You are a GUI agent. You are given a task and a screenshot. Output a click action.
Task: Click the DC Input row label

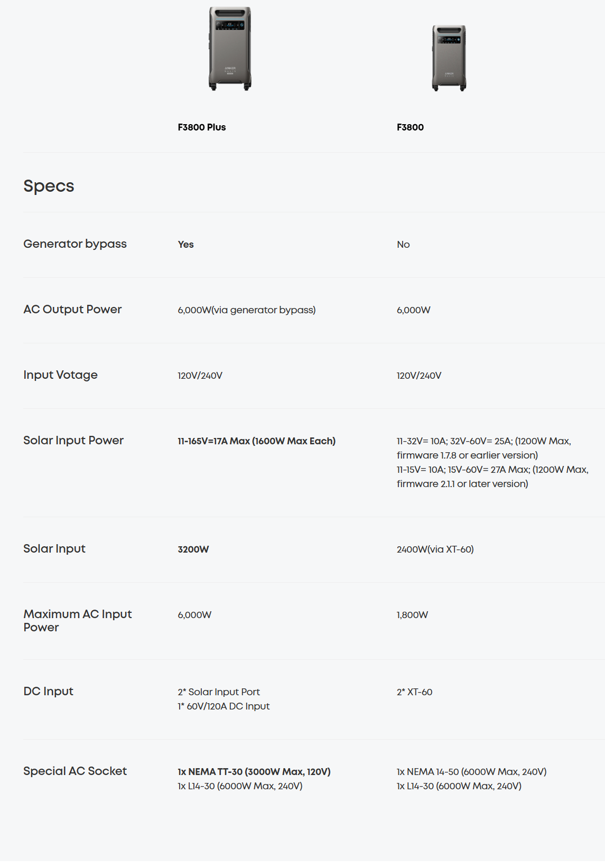point(48,692)
